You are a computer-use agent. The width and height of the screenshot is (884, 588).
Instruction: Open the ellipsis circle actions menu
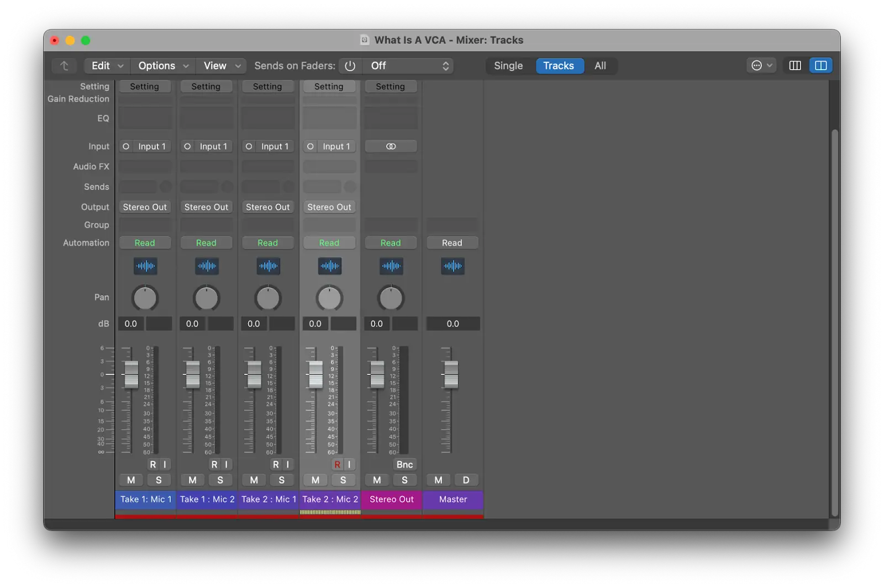[x=757, y=66]
